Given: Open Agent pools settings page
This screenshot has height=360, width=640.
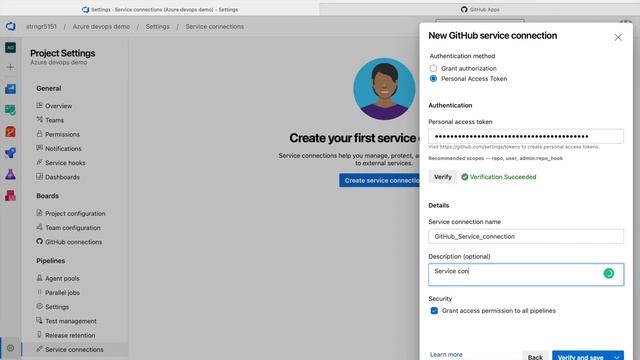Looking at the screenshot, I should coord(62,278).
